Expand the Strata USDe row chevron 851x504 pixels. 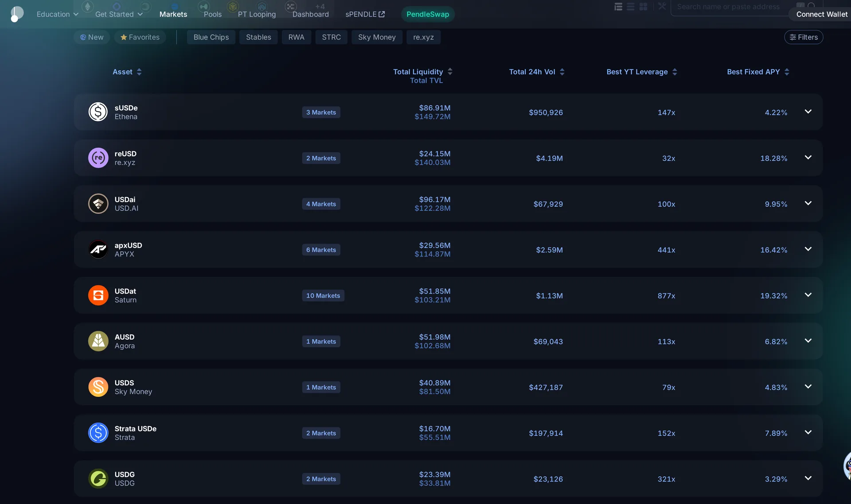pyautogui.click(x=808, y=432)
